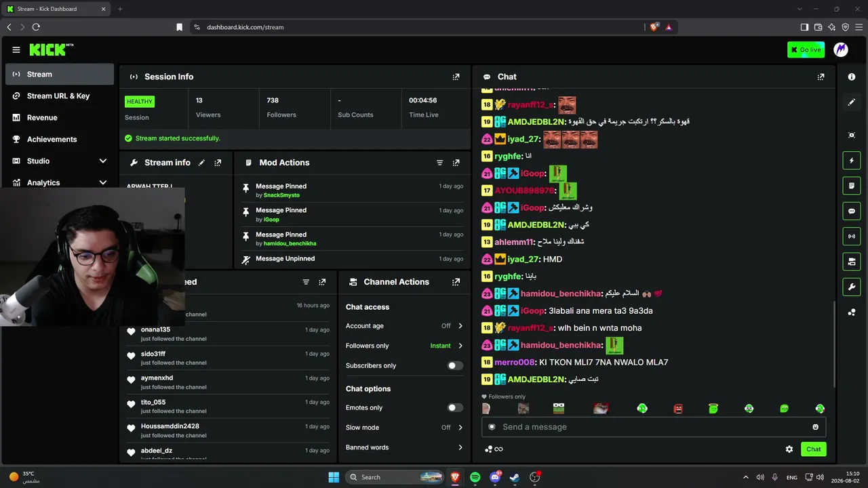Click username merro008 in chat
Viewport: 868px width, 488px height.
click(x=515, y=363)
